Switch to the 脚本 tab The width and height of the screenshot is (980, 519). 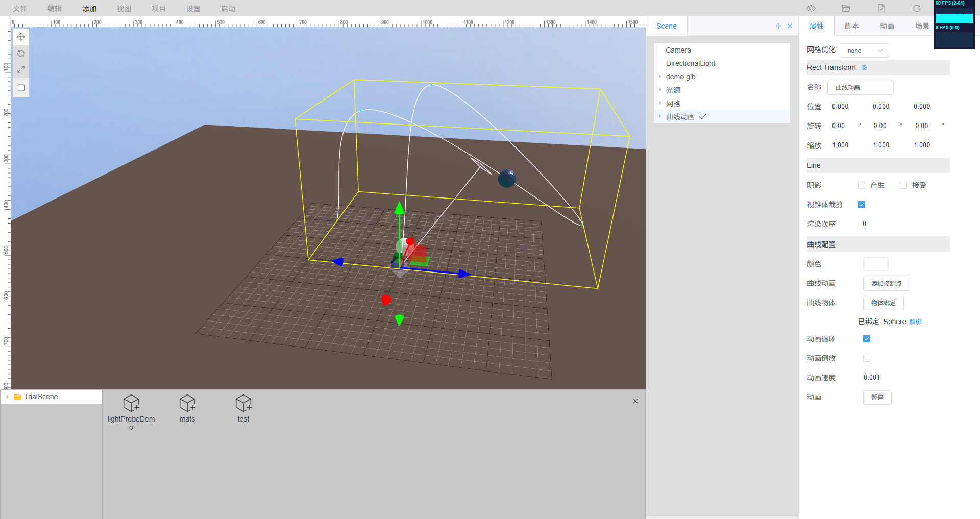click(851, 26)
